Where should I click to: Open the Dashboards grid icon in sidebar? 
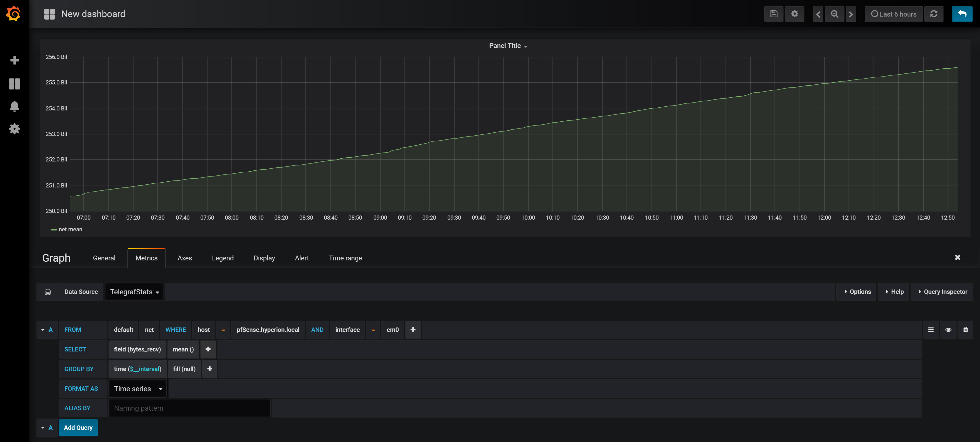(15, 84)
